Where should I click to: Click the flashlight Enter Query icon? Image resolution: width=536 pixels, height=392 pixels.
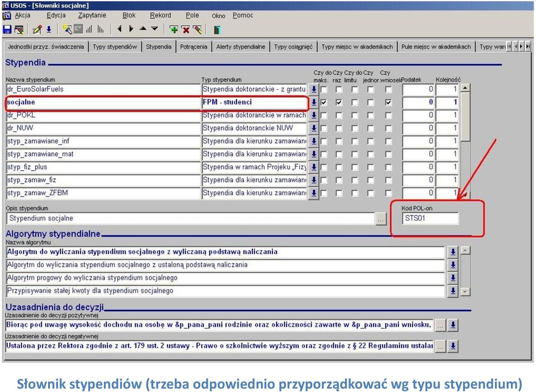pyautogui.click(x=68, y=30)
